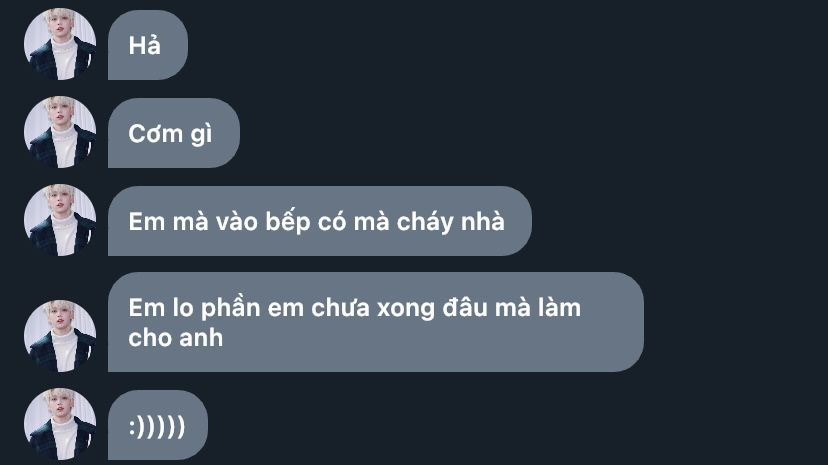Click the word "phần" in the fourth message

tap(230, 309)
